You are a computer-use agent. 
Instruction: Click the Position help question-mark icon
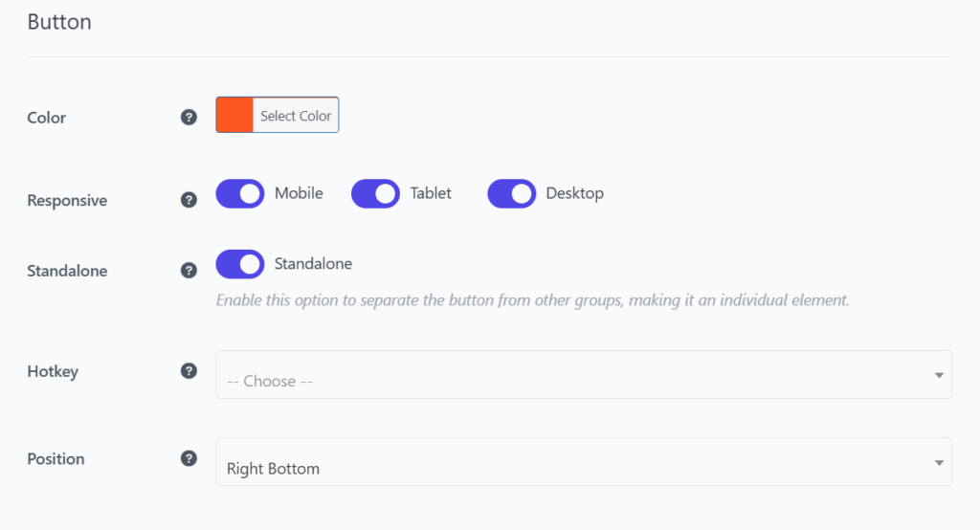coord(189,458)
